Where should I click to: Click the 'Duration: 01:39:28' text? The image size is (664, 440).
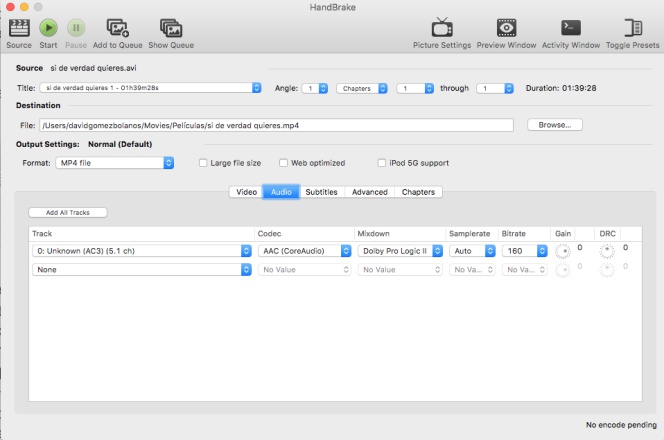pyautogui.click(x=561, y=88)
